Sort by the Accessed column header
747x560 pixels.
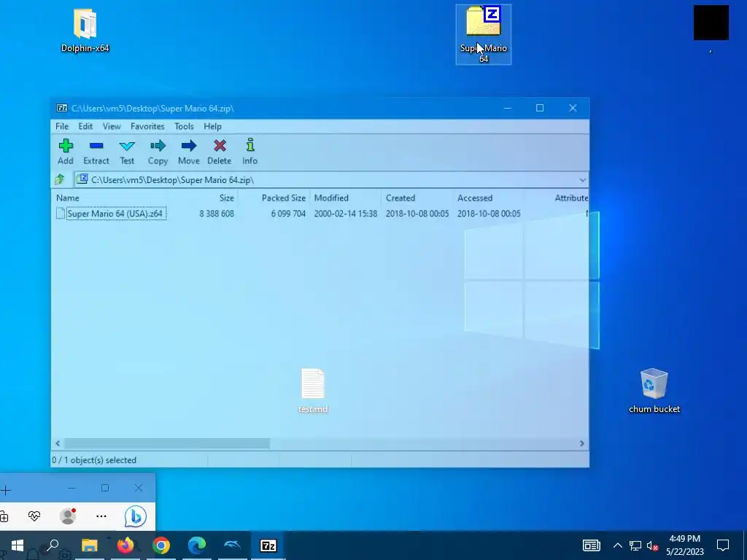pyautogui.click(x=474, y=198)
